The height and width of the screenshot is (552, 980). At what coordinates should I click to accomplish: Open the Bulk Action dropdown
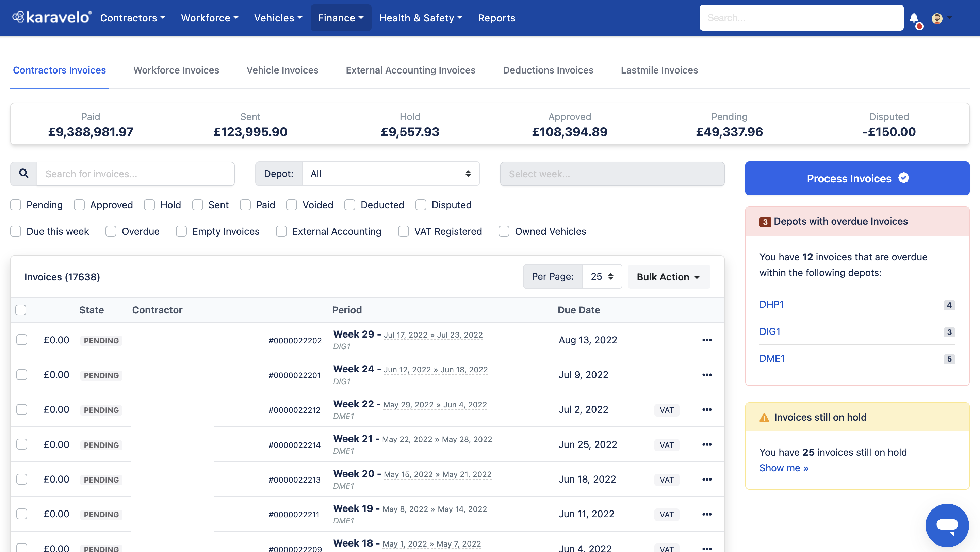click(x=668, y=277)
